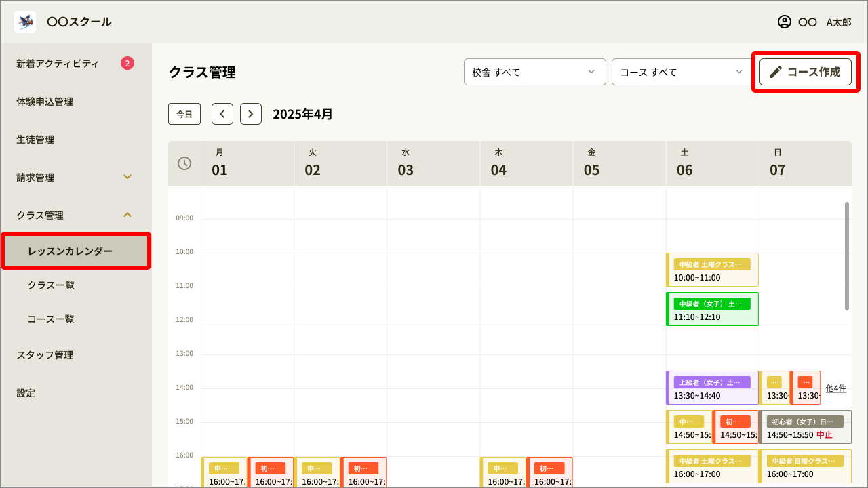
Task: Click the calendar vertical scrollbar
Action: click(x=847, y=256)
